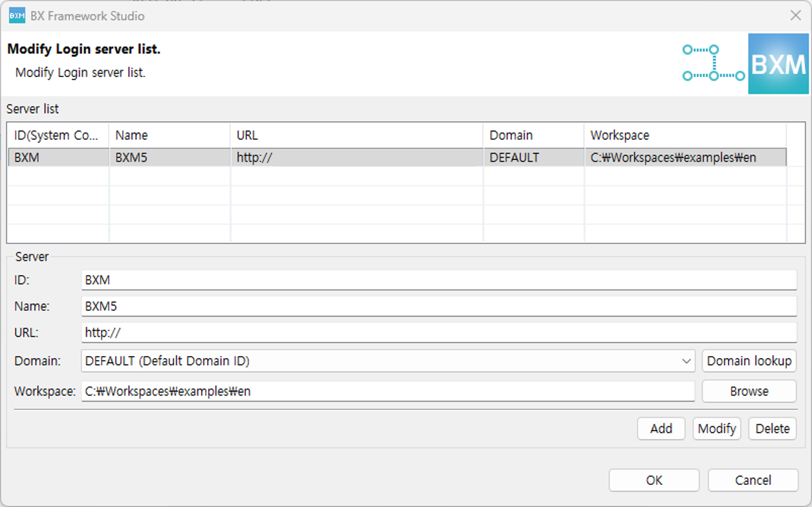Delete the selected server entry
The height and width of the screenshot is (507, 812).
tap(772, 429)
